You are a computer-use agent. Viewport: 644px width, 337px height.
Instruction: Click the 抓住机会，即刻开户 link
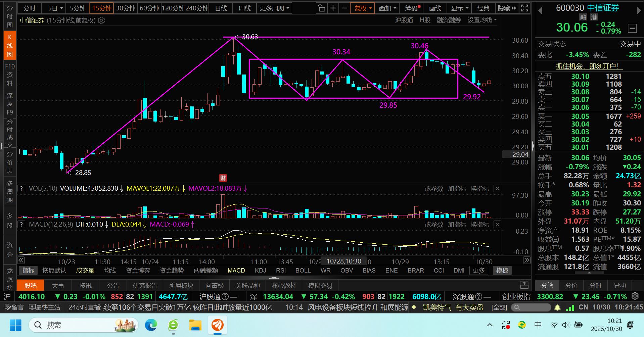(x=587, y=66)
